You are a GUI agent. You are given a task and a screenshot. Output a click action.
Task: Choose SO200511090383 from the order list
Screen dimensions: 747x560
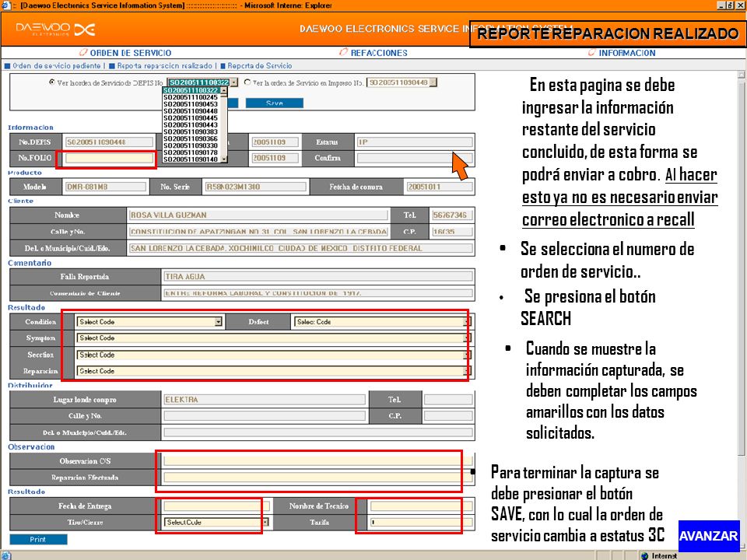pos(191,131)
